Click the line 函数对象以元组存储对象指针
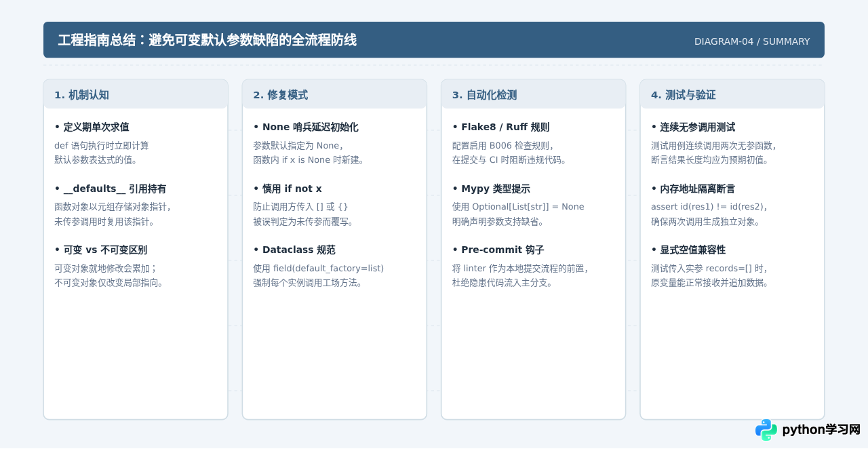Viewport: 868px width, 449px height. 113,206
